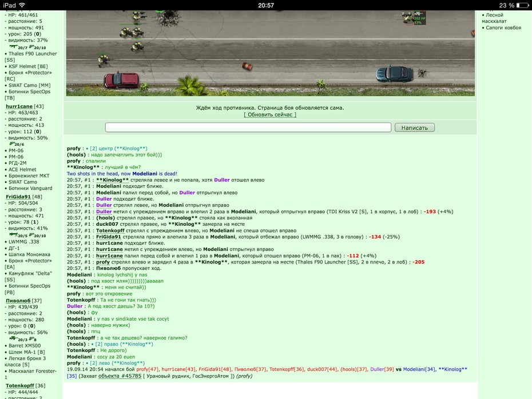Click the orange barrel on the road
532x399 pixels.
(x=247, y=66)
